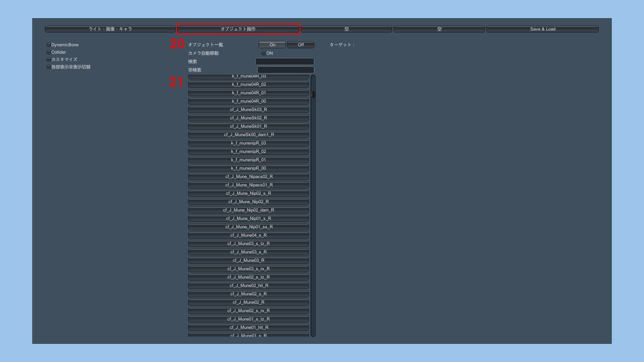This screenshot has height=362, width=644.
Task: Select cf_J_Mune01_hit_R object
Action: [x=249, y=327]
